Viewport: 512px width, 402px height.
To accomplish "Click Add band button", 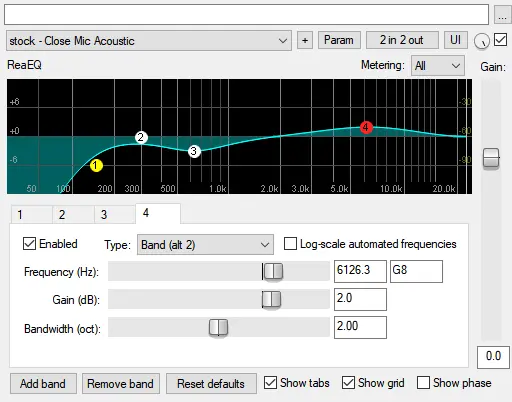I will point(43,384).
